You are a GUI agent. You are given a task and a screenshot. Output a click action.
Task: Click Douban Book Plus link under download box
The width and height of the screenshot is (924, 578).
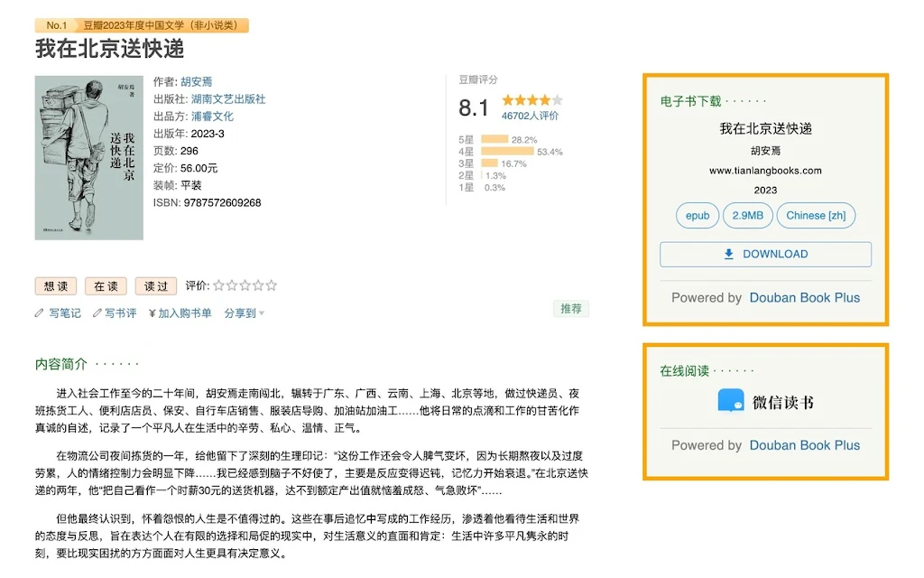click(x=804, y=298)
